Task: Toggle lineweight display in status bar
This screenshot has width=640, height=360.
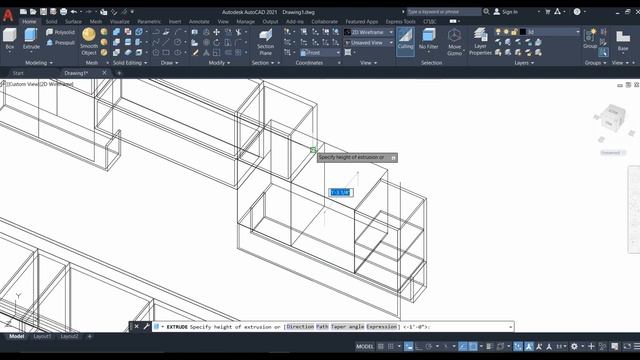Action: (489, 347)
